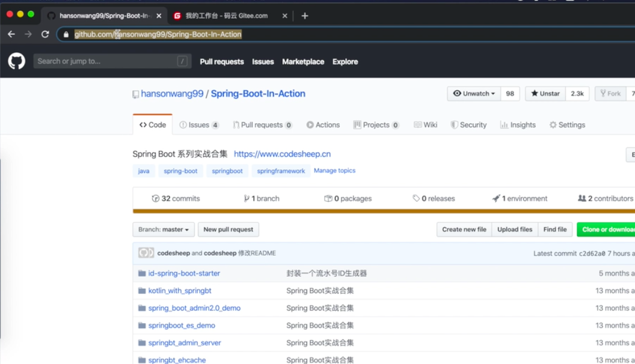Screen dimensions: 635x364
Task: Focus the Search or jump to field
Action: (112, 61)
